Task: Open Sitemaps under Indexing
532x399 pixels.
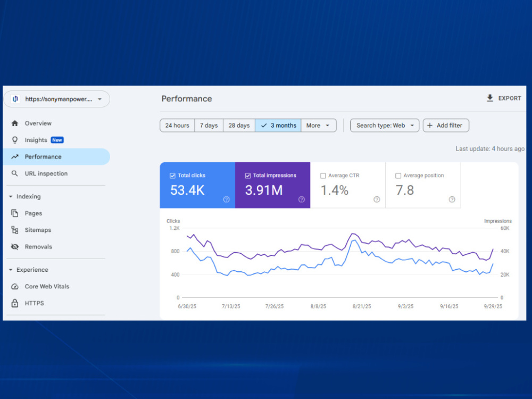Action: (56, 230)
